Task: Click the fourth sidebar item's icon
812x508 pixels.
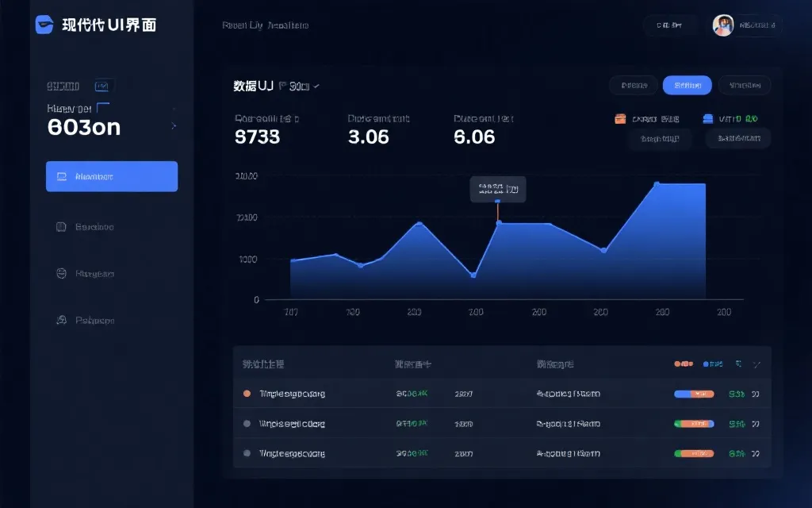Action: point(61,321)
